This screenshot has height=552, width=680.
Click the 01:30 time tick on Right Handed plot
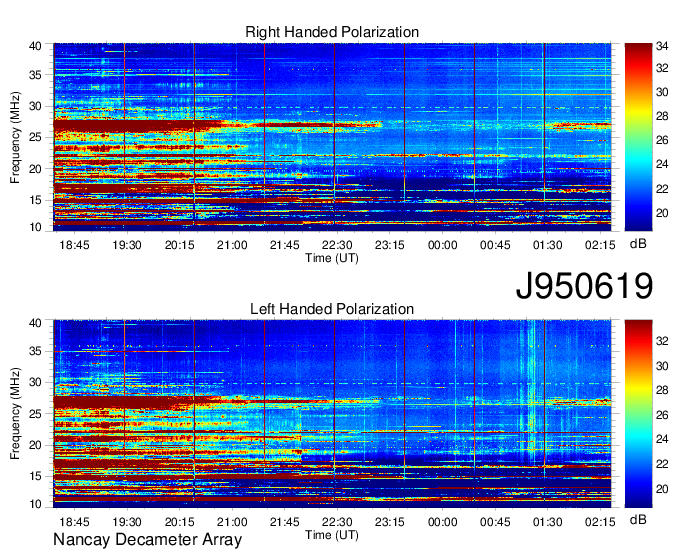click(x=547, y=245)
